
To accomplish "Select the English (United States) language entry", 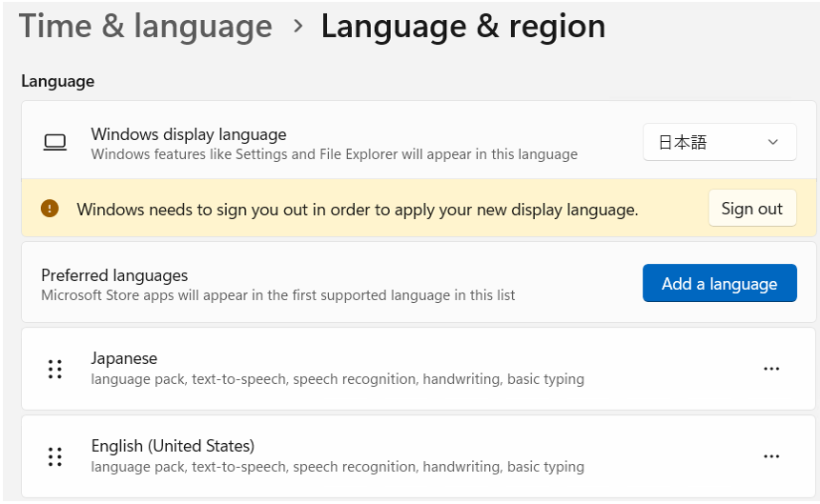I will click(x=173, y=446).
